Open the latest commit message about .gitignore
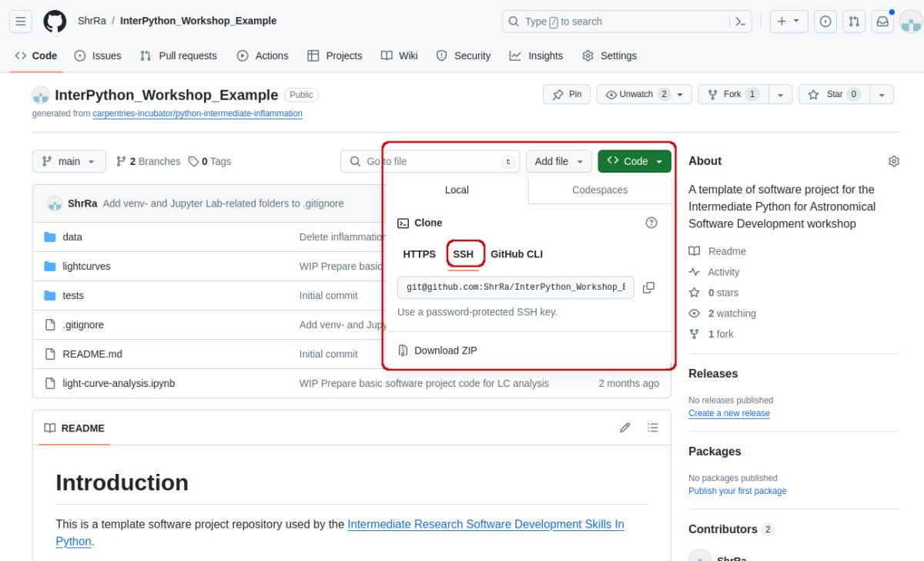Screen dimensions: 924x561 223,203
